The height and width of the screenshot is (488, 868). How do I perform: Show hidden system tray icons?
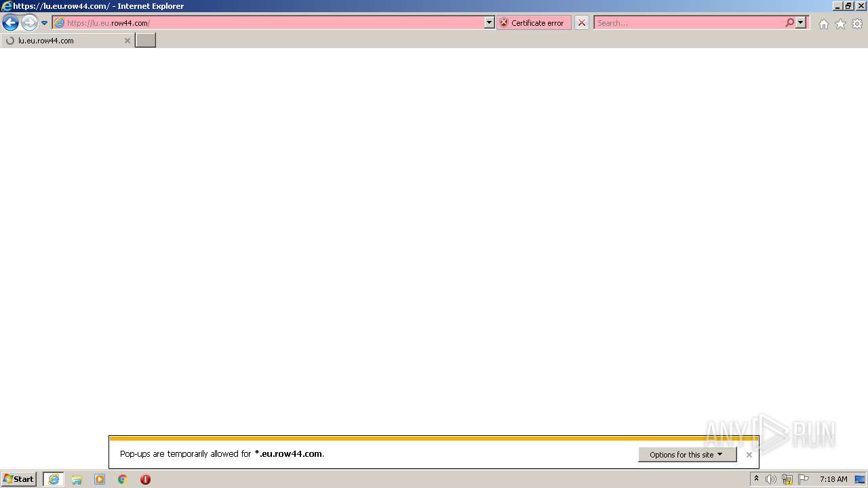756,479
